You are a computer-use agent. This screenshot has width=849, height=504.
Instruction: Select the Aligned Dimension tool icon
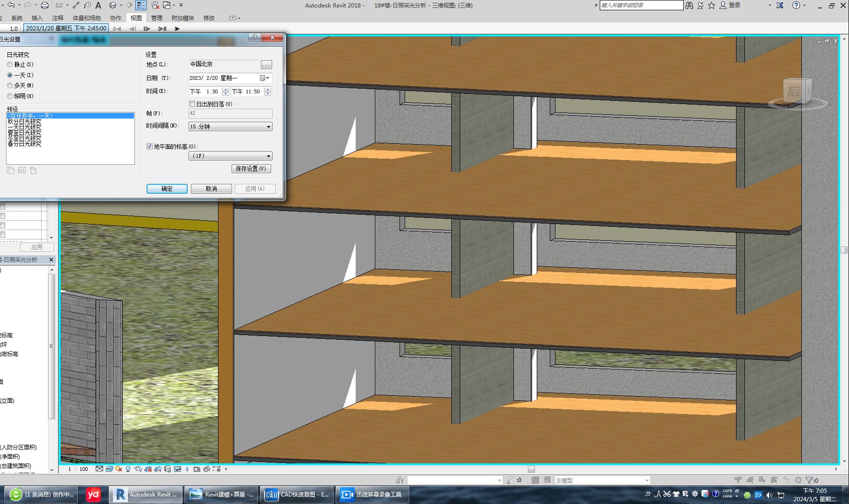click(76, 5)
